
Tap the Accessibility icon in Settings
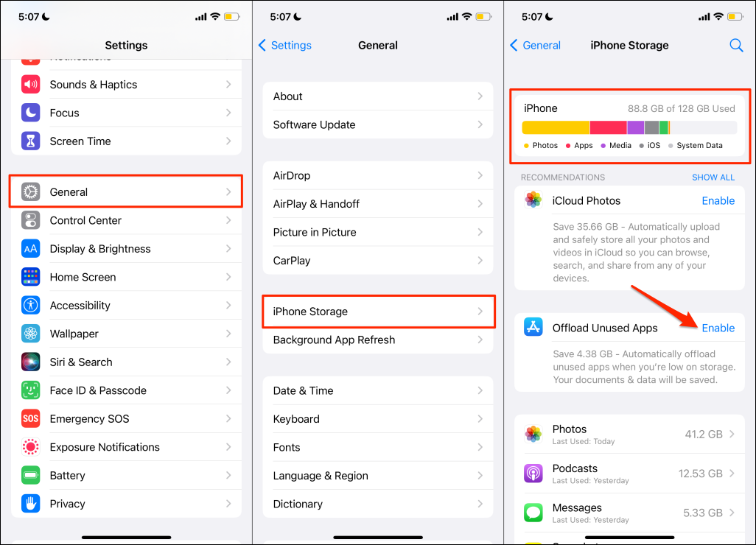pos(30,306)
